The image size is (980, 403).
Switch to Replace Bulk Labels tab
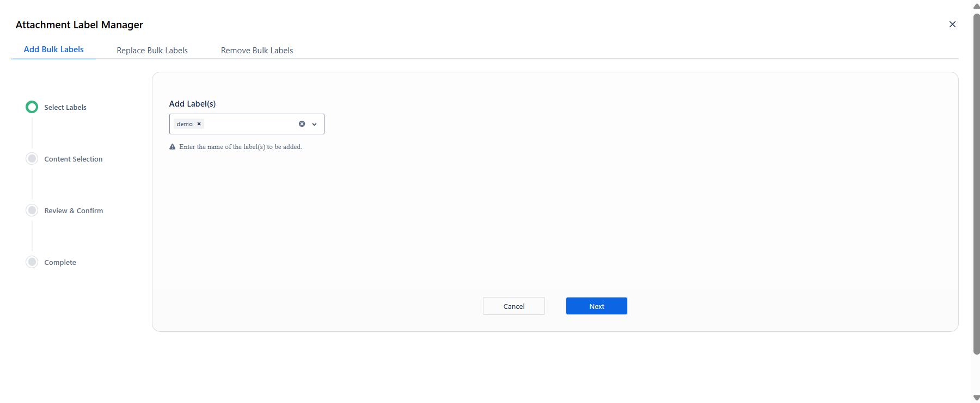(152, 51)
